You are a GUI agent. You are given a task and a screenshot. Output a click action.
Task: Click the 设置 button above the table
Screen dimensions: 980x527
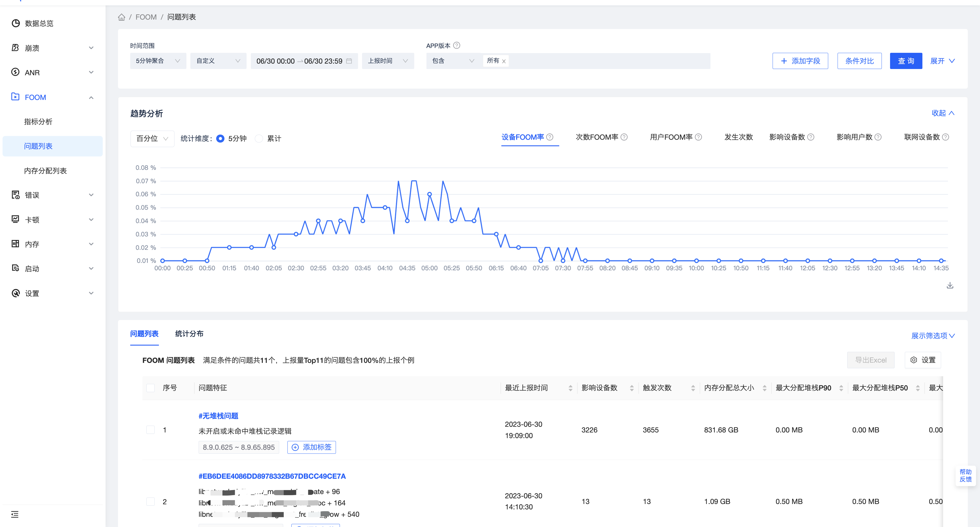pos(923,360)
